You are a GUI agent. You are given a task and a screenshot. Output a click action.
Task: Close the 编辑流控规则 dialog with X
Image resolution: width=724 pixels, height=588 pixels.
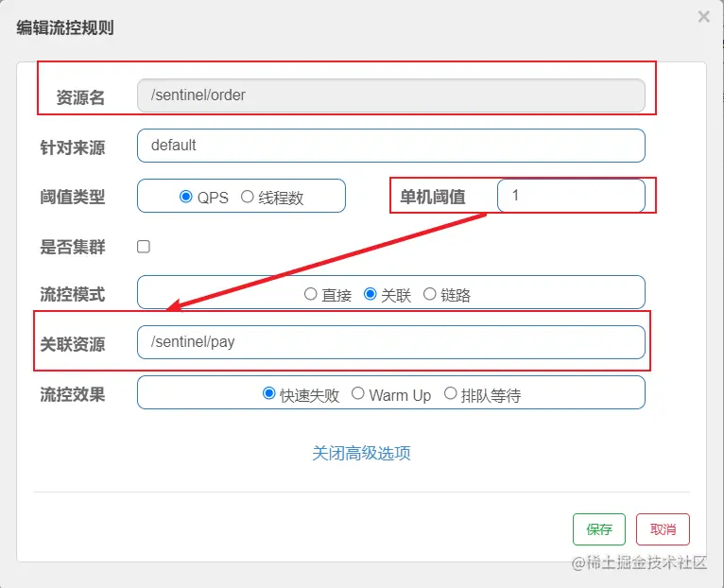pos(704,17)
